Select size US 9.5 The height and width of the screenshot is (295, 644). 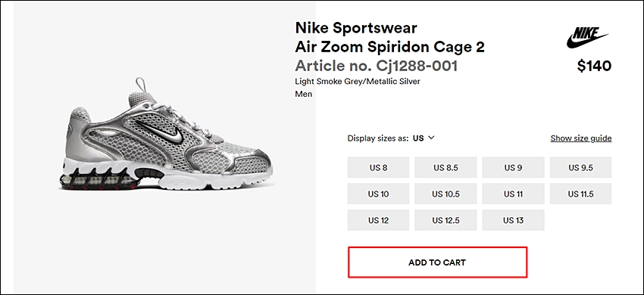pyautogui.click(x=581, y=167)
